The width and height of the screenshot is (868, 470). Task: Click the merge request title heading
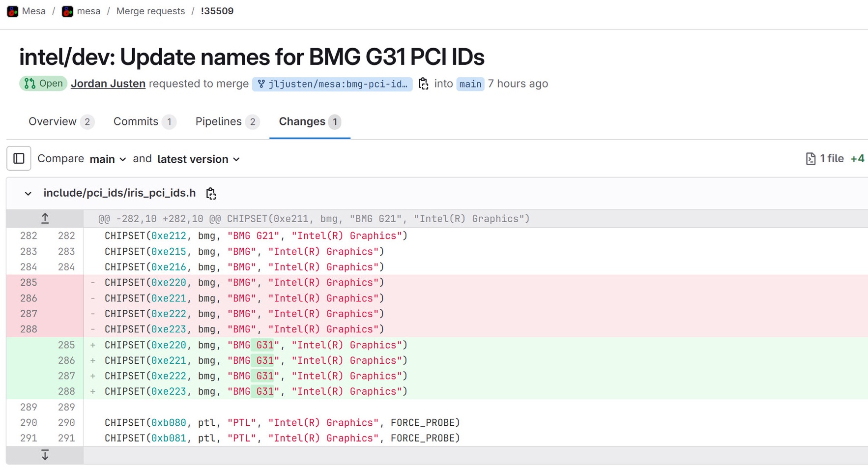(x=252, y=57)
